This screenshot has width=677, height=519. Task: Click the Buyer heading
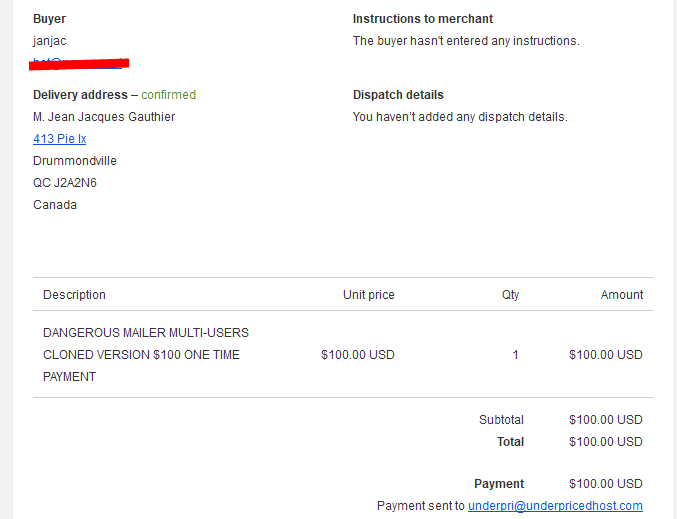(49, 19)
